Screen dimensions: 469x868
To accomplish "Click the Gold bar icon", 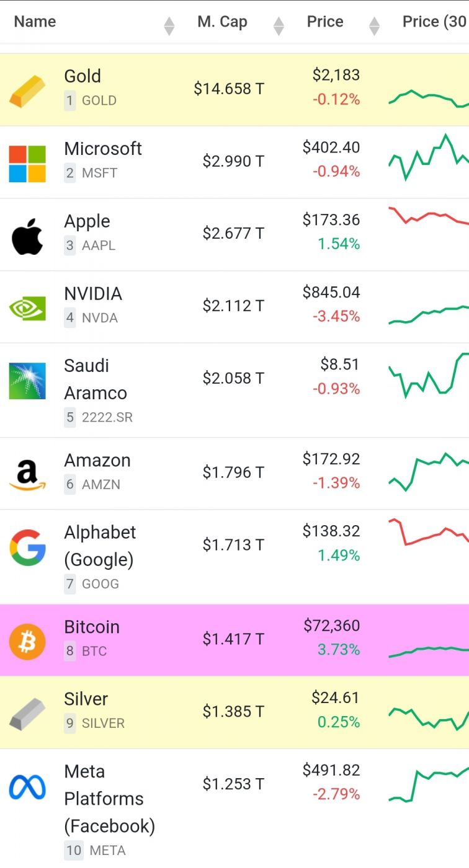I will [27, 91].
